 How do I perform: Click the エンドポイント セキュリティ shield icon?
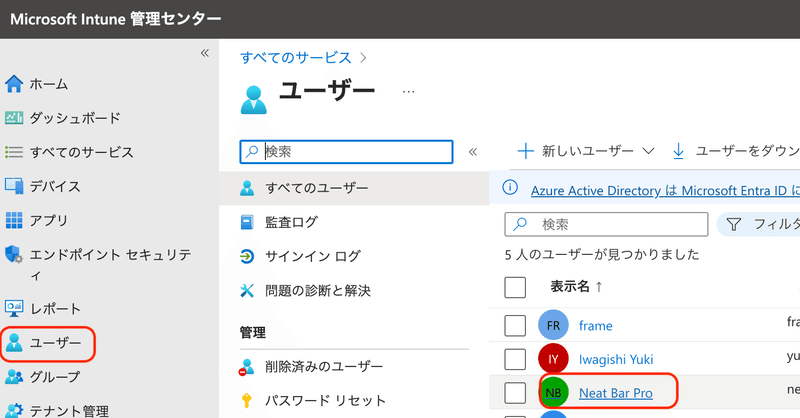click(14, 254)
